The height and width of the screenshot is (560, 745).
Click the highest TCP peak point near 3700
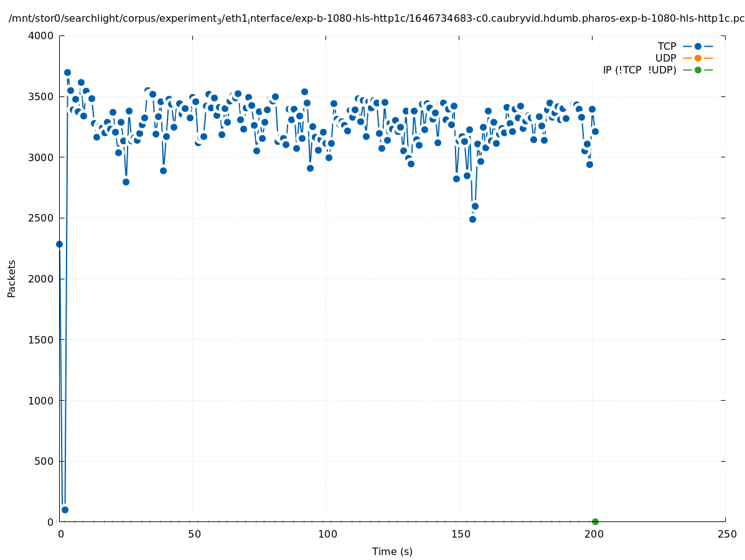coord(67,72)
